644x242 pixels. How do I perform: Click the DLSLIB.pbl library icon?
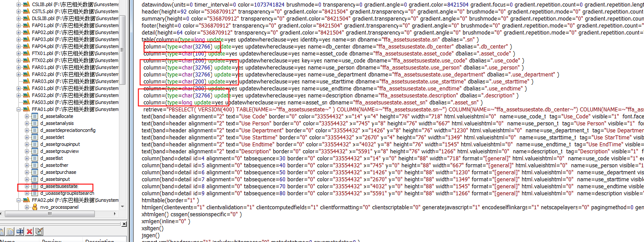click(27, 18)
